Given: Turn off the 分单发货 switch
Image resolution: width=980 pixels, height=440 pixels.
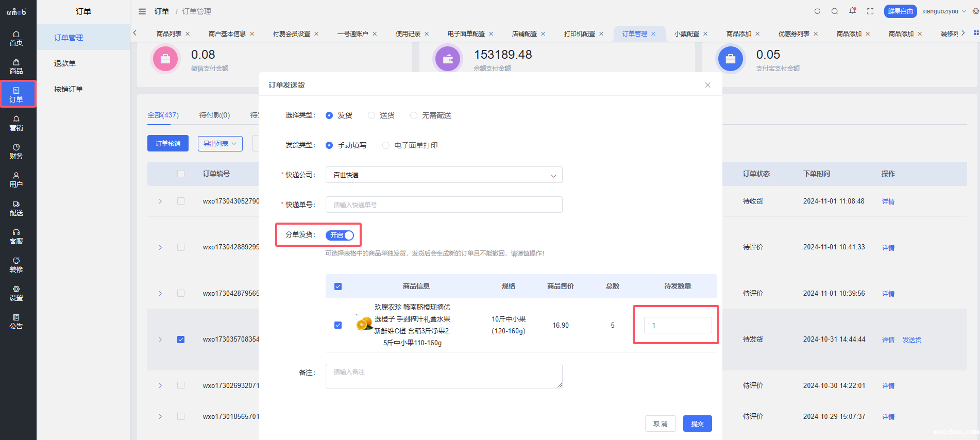Looking at the screenshot, I should coord(340,235).
